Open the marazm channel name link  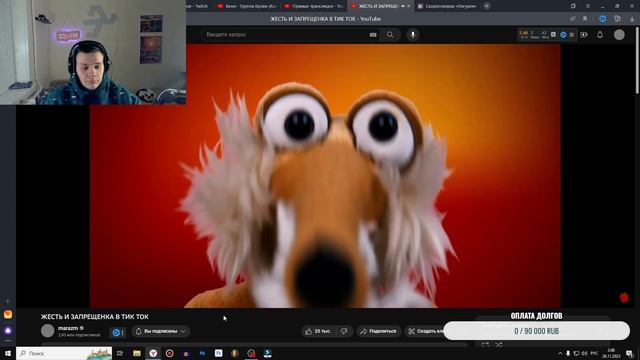click(x=68, y=328)
